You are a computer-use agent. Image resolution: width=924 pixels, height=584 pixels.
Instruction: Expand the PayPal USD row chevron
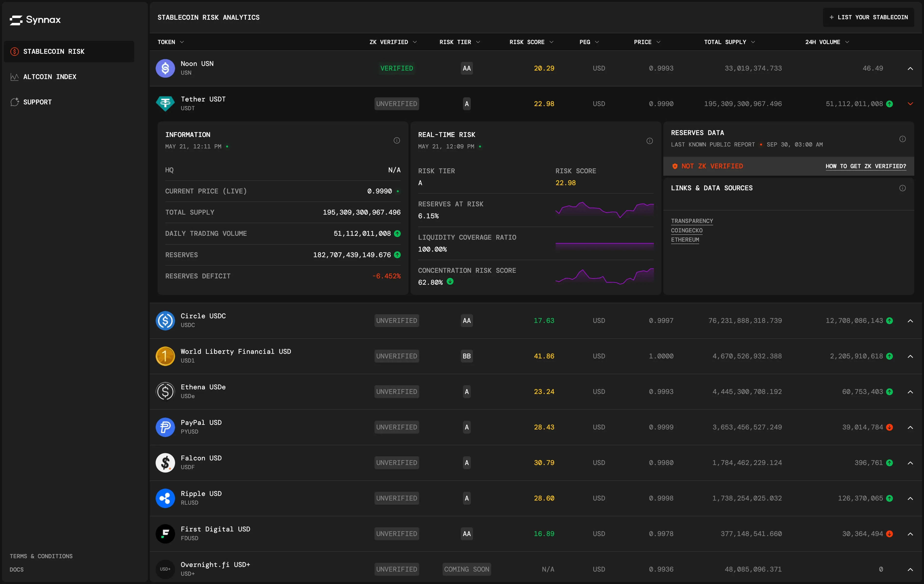910,427
